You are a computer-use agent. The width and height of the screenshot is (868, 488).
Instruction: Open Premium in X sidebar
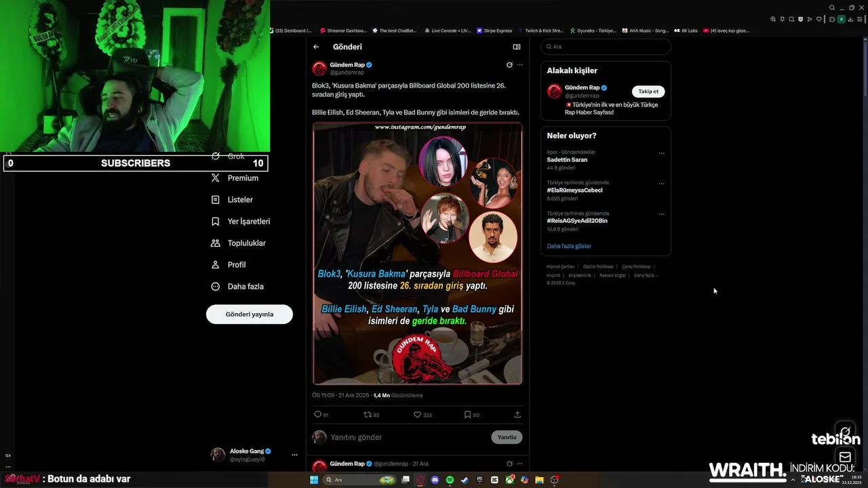point(235,178)
